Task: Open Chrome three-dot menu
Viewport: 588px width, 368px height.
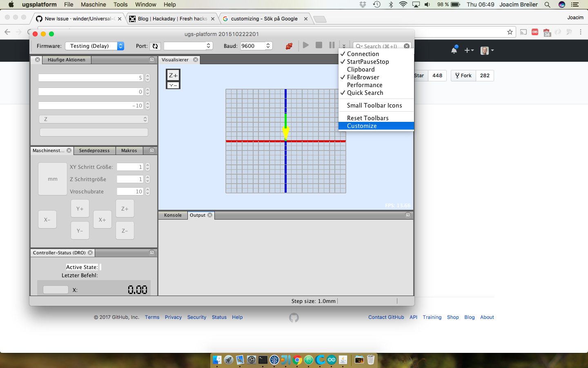Action: coord(580,32)
